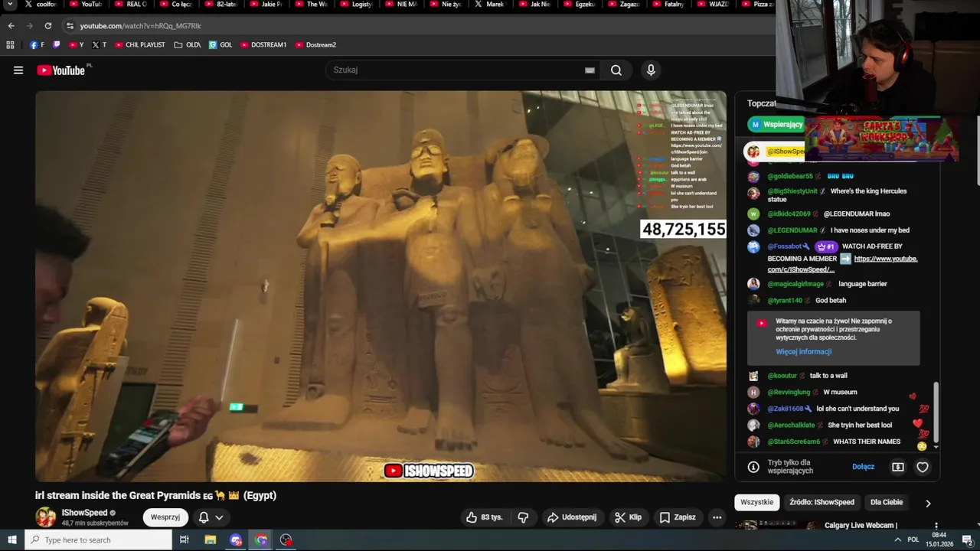980x551 pixels.
Task: Open the Twitch bookmark icon
Action: (x=57, y=45)
